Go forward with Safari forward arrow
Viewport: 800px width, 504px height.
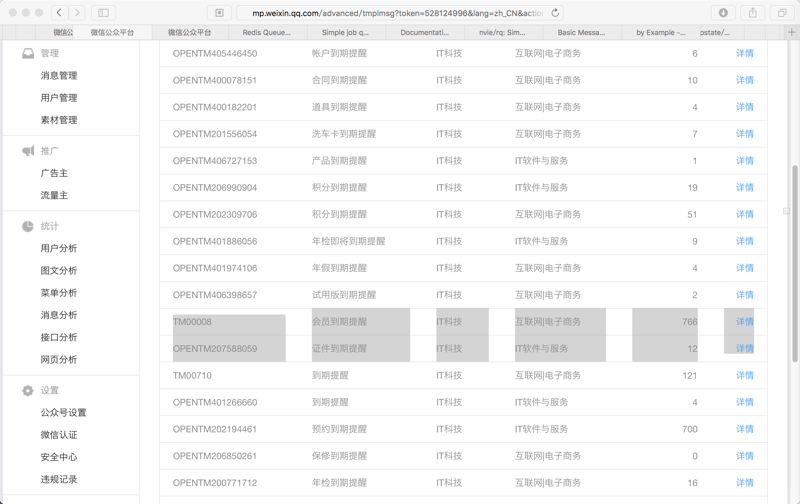[77, 13]
